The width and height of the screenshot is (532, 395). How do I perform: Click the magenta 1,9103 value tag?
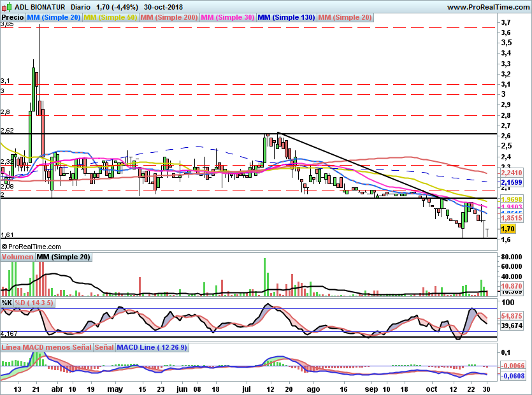(x=512, y=206)
